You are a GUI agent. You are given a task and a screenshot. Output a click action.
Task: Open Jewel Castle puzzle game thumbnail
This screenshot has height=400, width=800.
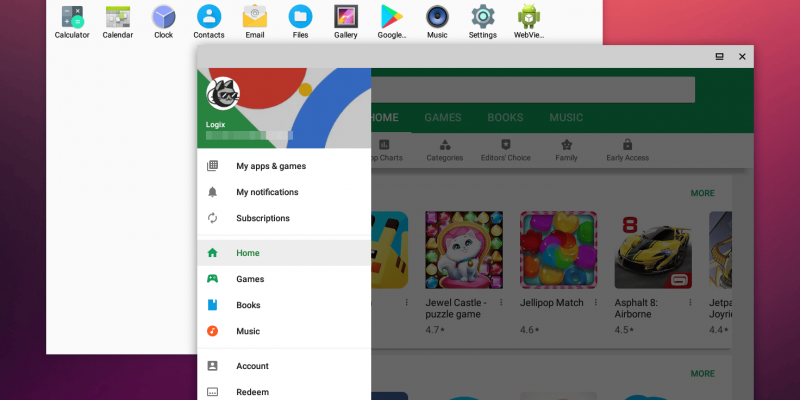click(x=464, y=250)
